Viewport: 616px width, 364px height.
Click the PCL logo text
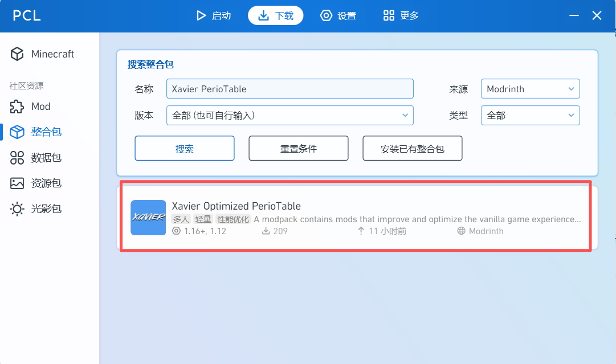(x=27, y=16)
